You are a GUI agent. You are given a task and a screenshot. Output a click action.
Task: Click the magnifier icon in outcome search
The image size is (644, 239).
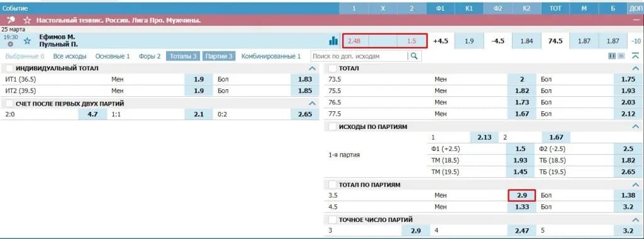414,56
